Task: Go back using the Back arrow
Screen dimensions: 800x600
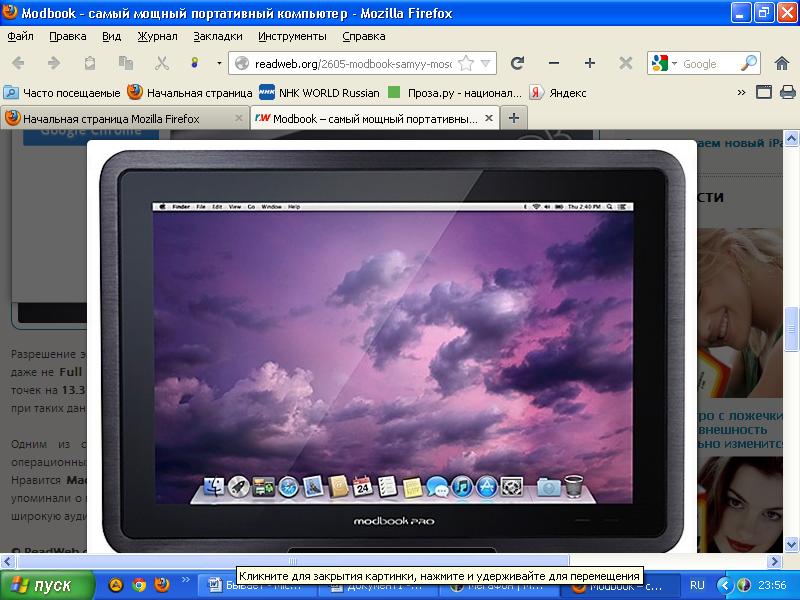Action: click(18, 63)
